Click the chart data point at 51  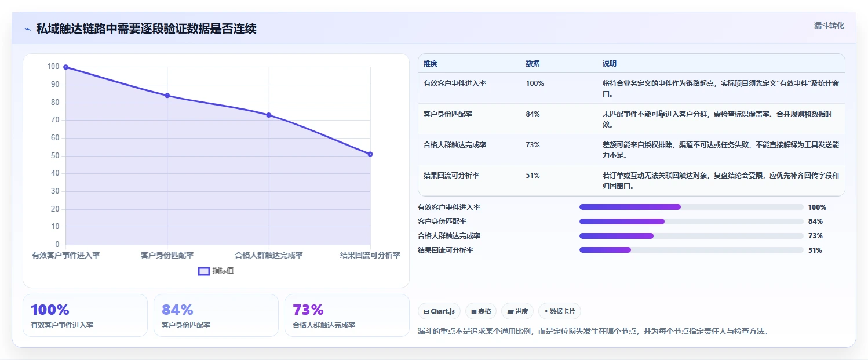pyautogui.click(x=370, y=154)
